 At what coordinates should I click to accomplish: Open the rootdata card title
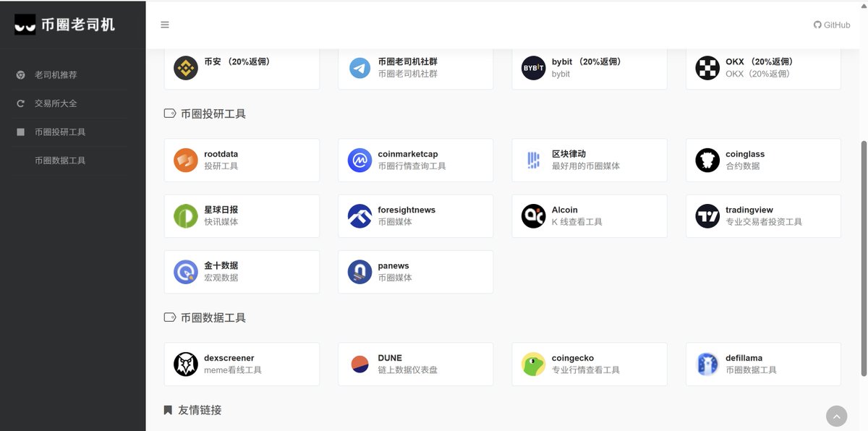[221, 154]
